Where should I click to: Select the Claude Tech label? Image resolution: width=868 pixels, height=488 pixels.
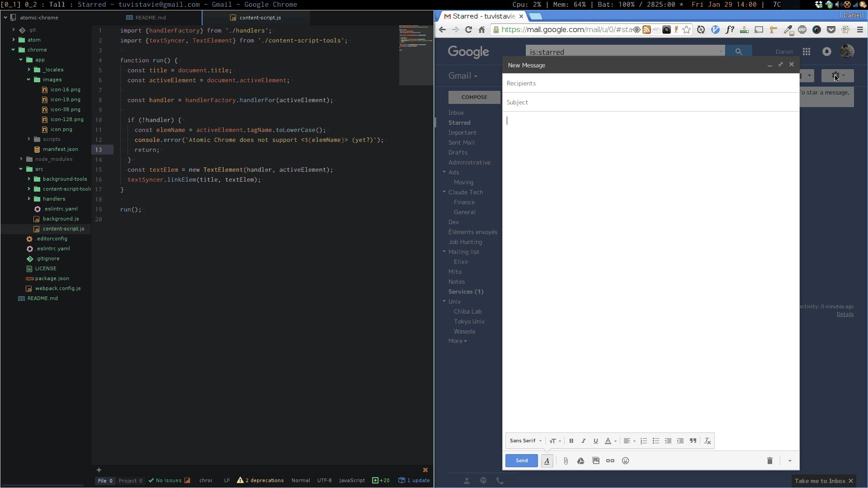click(466, 192)
